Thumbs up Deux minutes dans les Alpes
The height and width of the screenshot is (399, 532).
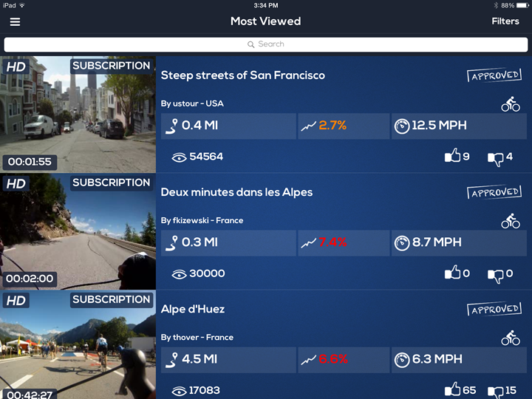[x=453, y=273]
